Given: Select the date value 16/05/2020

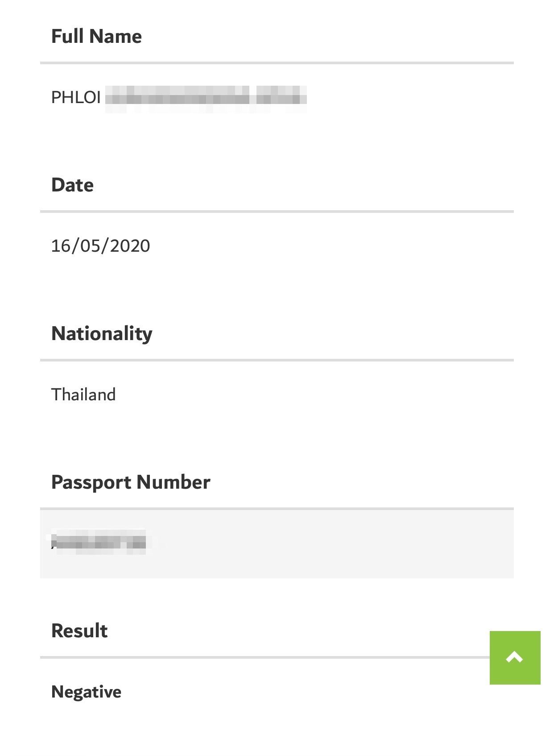Looking at the screenshot, I should pyautogui.click(x=100, y=246).
